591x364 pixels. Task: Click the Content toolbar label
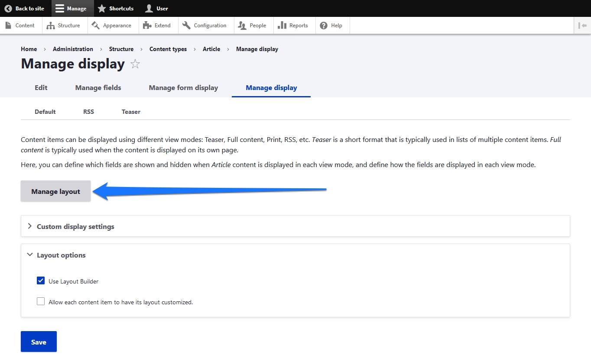(x=25, y=26)
